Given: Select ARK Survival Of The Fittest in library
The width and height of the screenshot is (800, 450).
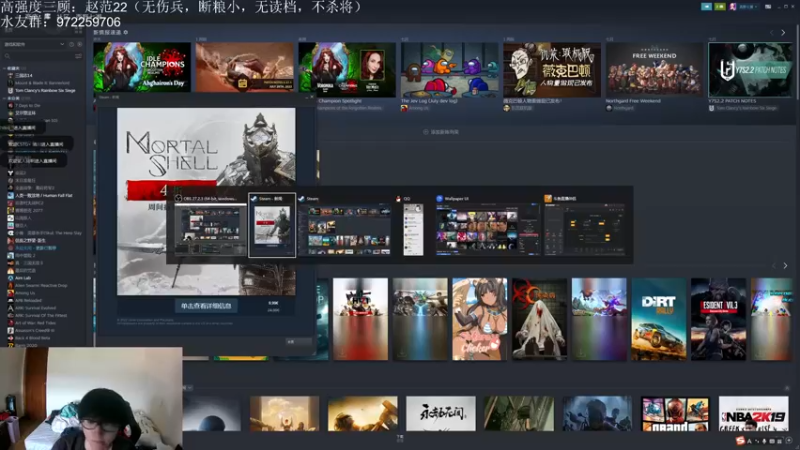Looking at the screenshot, I should (37, 315).
